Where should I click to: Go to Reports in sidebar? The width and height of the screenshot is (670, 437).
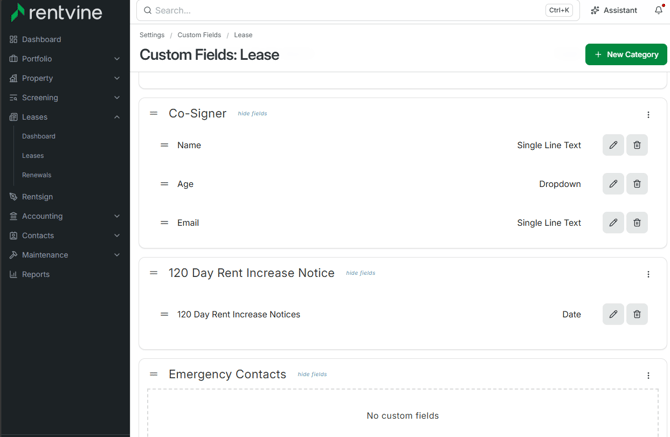(36, 274)
